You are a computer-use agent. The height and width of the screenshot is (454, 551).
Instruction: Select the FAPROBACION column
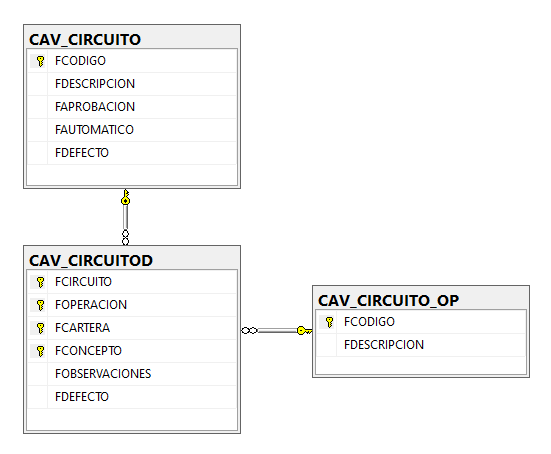tap(132, 107)
